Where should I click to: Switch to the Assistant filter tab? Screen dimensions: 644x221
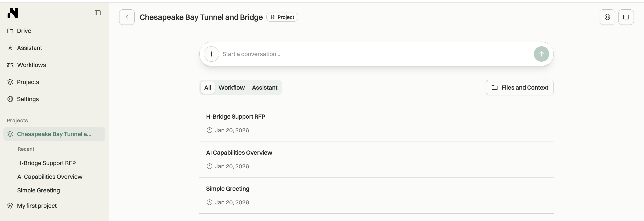coord(264,87)
